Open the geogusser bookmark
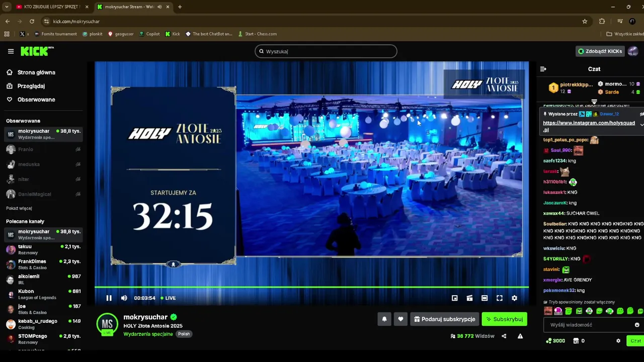The image size is (644, 362). click(121, 34)
